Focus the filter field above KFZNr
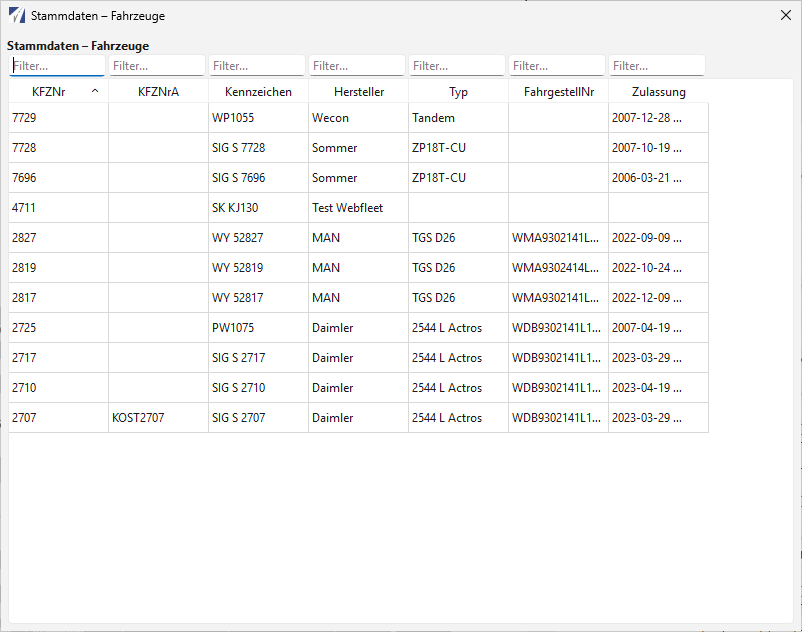This screenshot has height=632, width=802. click(x=57, y=66)
